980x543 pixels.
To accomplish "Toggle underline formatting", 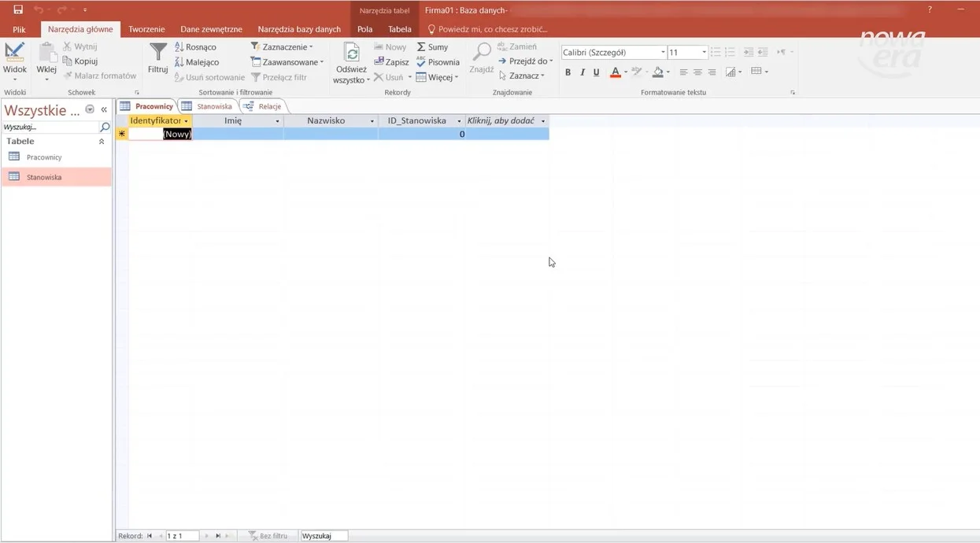I will [x=597, y=72].
